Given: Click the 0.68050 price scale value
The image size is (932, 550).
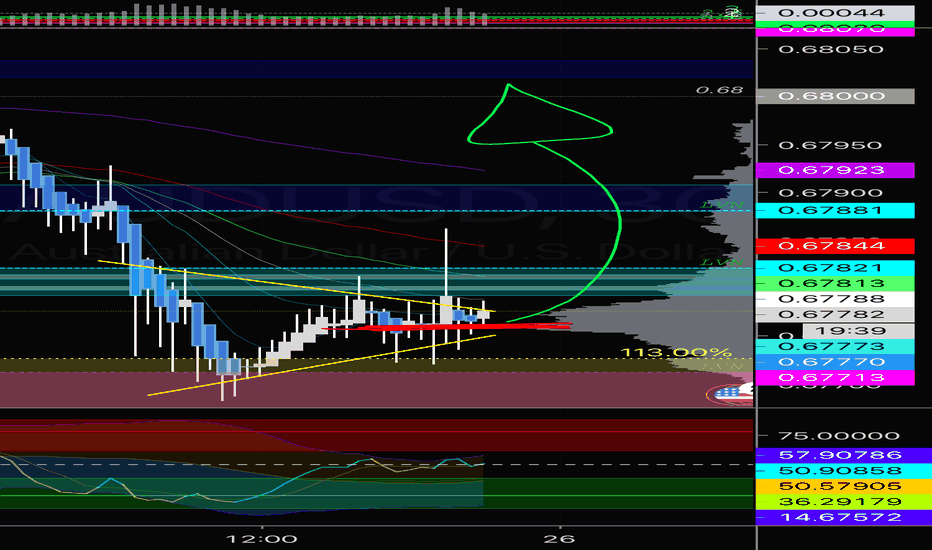Looking at the screenshot, I should pos(830,49).
